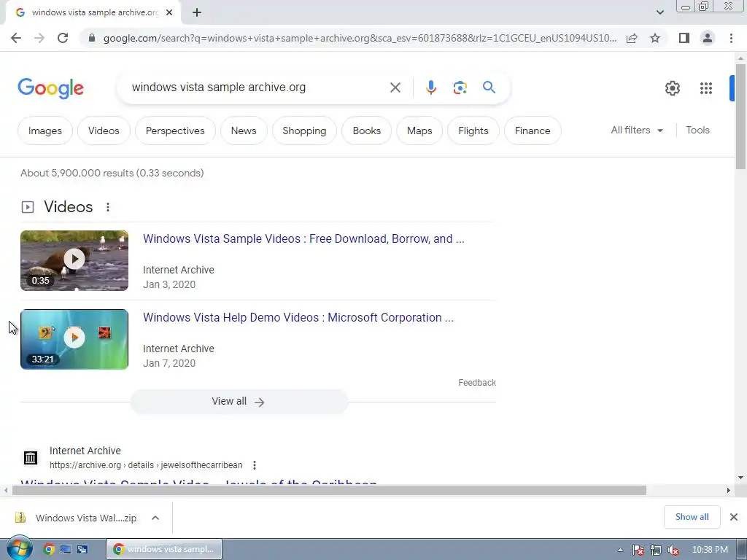
Task: Click the horizontal scrollbar thumb
Action: [x=329, y=491]
